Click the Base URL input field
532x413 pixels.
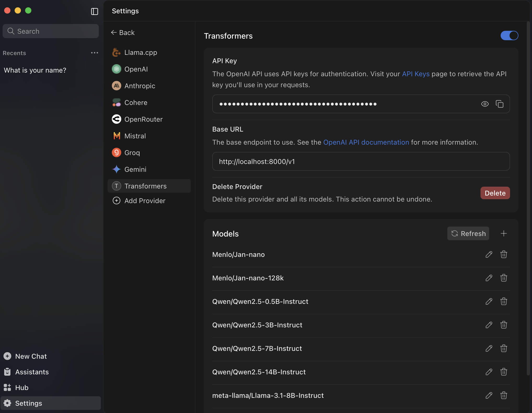[x=361, y=161]
